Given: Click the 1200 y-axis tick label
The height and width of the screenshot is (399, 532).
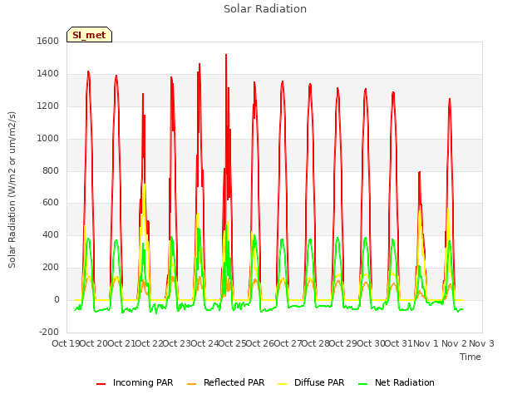Looking at the screenshot, I should coord(48,106).
